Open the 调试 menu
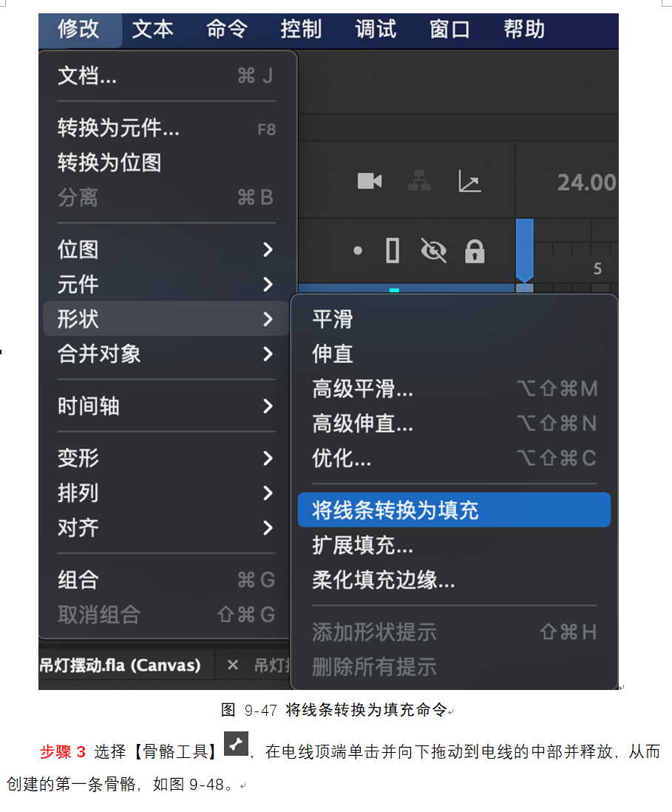The width and height of the screenshot is (672, 812). point(376,29)
